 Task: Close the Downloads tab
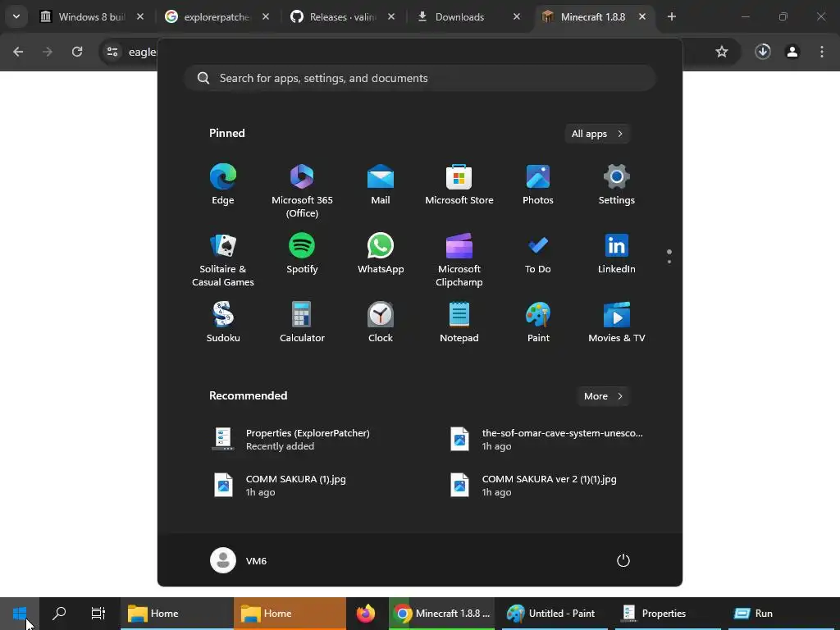click(x=517, y=17)
